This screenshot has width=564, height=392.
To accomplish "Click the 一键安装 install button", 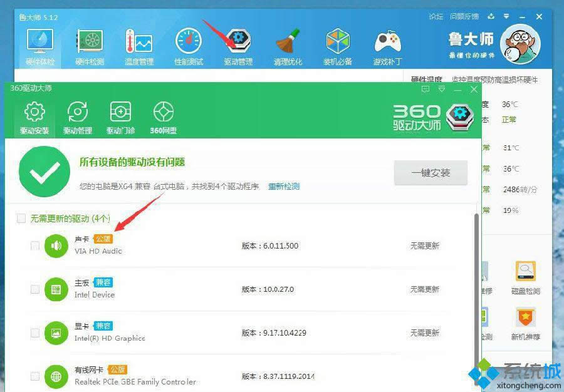I will pyautogui.click(x=431, y=173).
